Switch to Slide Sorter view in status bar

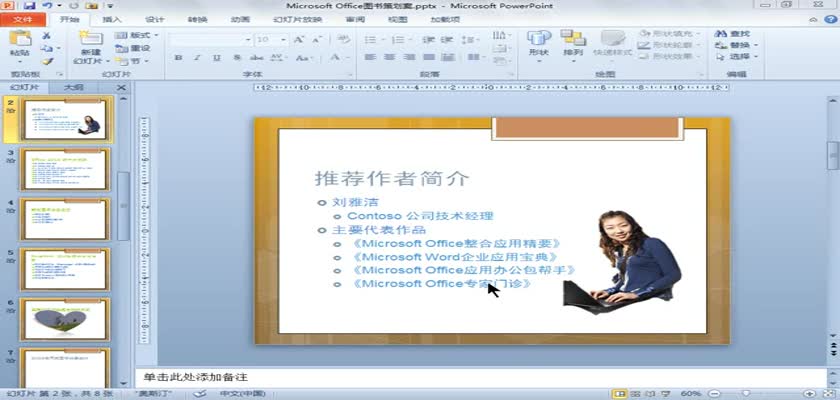pos(635,394)
